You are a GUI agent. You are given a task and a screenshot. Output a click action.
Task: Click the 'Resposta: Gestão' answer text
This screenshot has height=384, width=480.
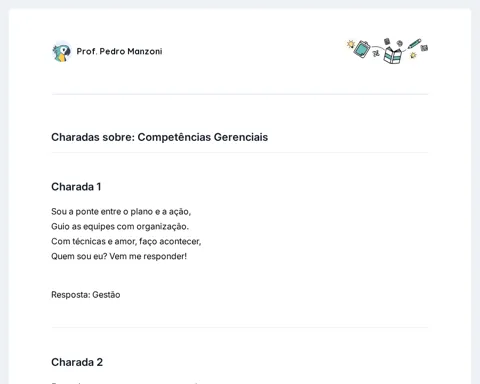(x=86, y=295)
